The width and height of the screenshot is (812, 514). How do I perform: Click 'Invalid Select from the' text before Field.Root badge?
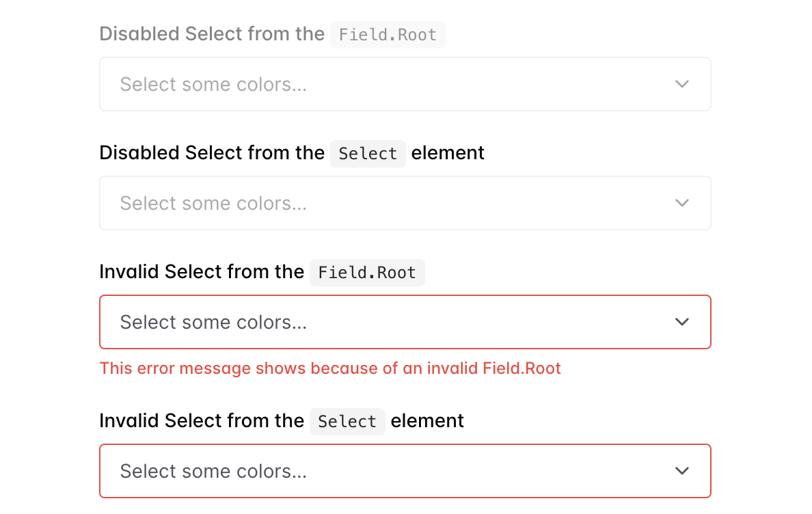click(202, 272)
